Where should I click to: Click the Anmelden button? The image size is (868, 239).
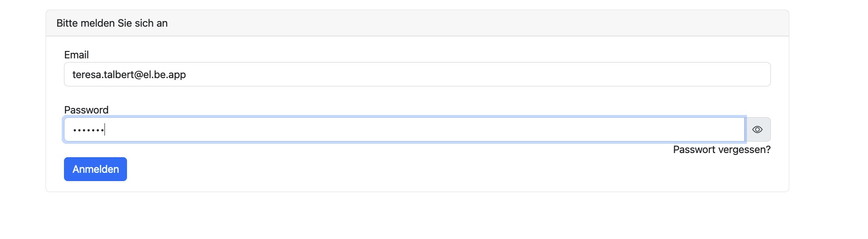95,169
